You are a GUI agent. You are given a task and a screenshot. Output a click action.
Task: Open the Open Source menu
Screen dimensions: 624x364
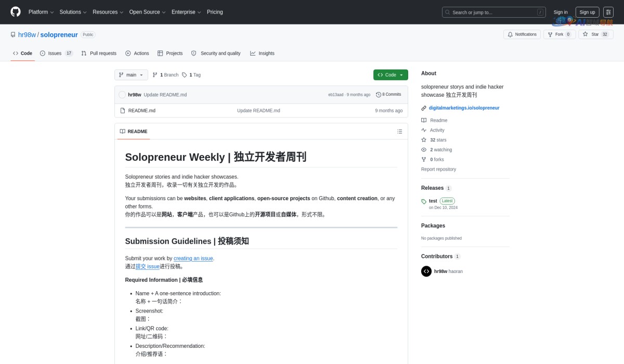pos(148,12)
